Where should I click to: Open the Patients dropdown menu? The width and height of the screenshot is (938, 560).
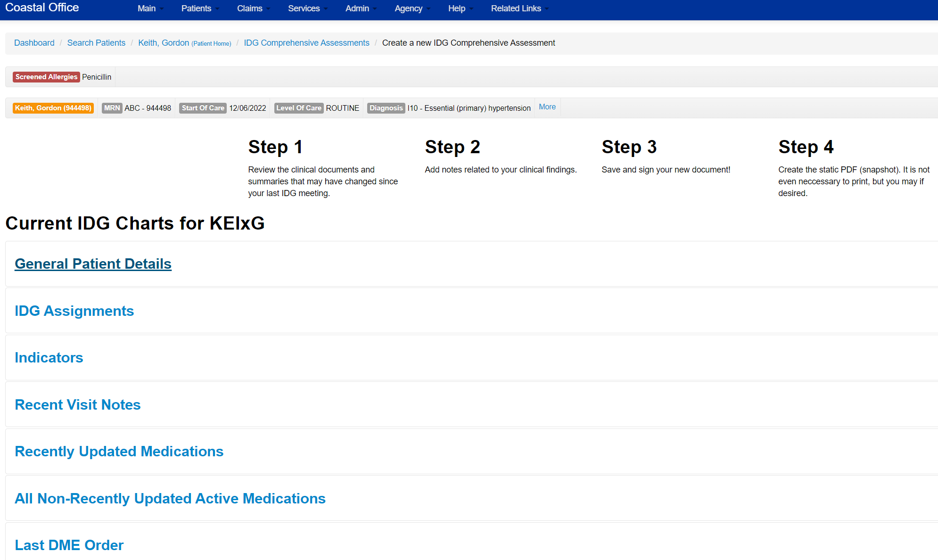[200, 8]
